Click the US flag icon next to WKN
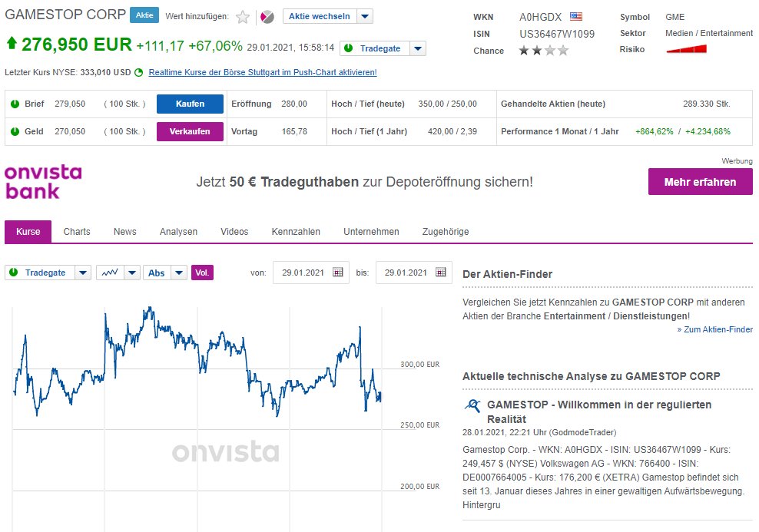 (575, 16)
